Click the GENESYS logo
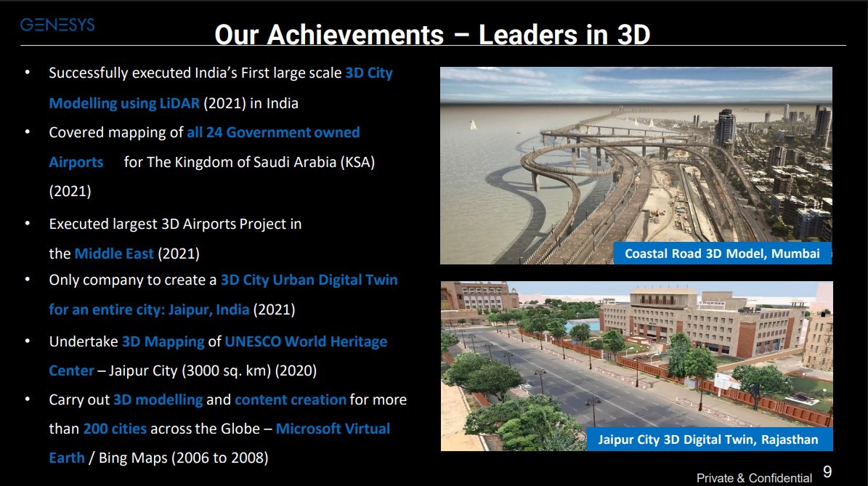Image resolution: width=868 pixels, height=486 pixels. coord(57,25)
